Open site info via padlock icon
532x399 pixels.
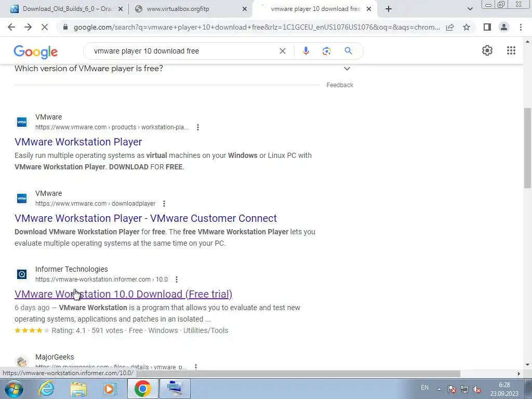click(65, 27)
